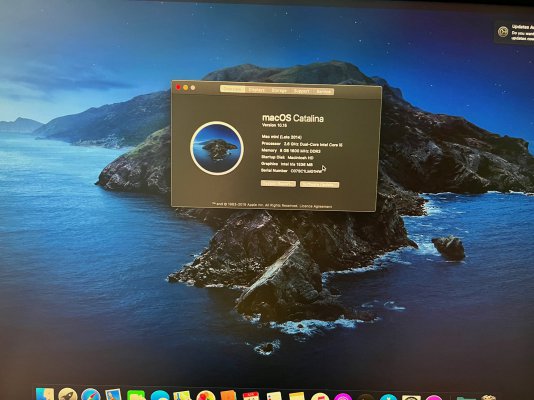This screenshot has width=534, height=400.
Task: Click the System Report button
Action: (278, 183)
